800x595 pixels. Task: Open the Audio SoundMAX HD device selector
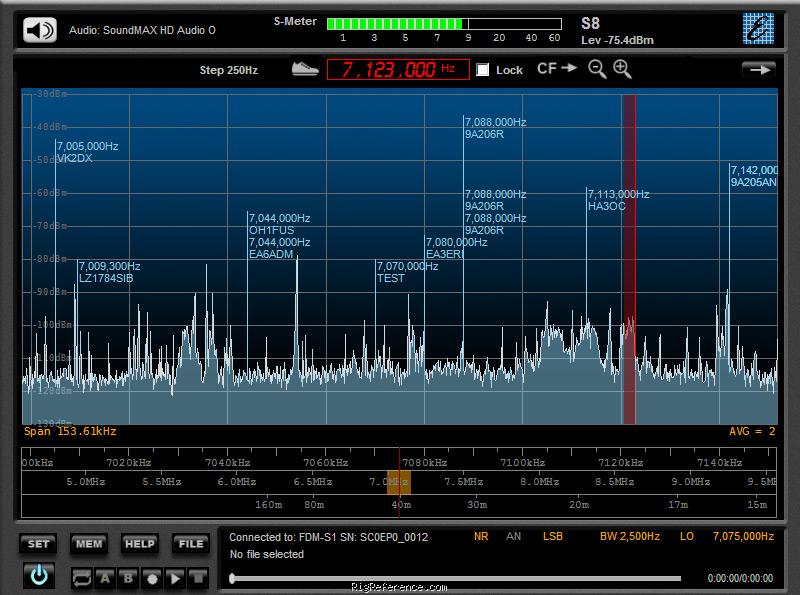[142, 30]
